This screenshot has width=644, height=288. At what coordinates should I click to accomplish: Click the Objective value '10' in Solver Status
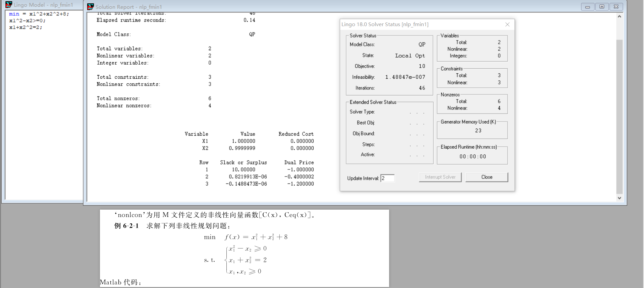pyautogui.click(x=422, y=66)
